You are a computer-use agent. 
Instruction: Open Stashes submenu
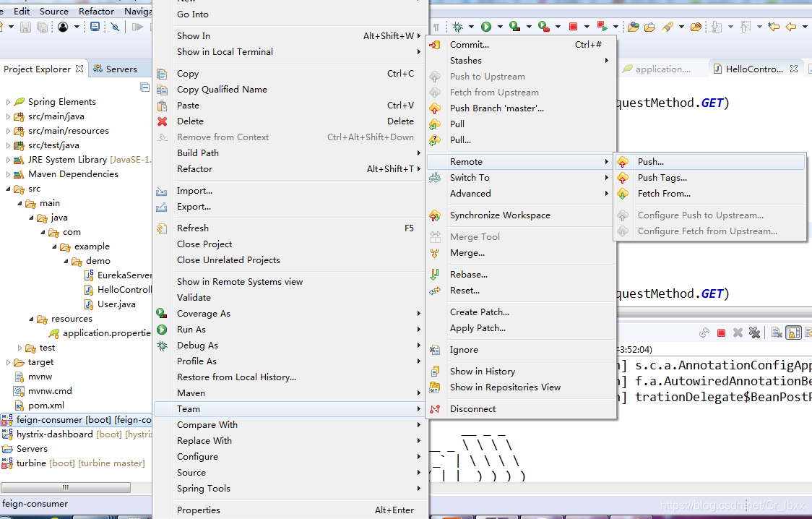click(521, 61)
